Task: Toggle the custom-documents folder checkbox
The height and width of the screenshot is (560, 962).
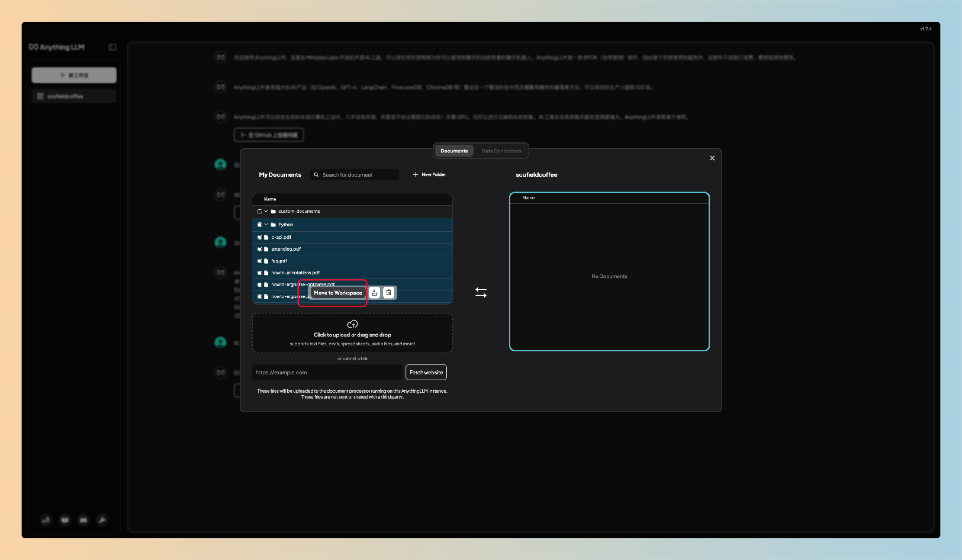Action: 259,211
